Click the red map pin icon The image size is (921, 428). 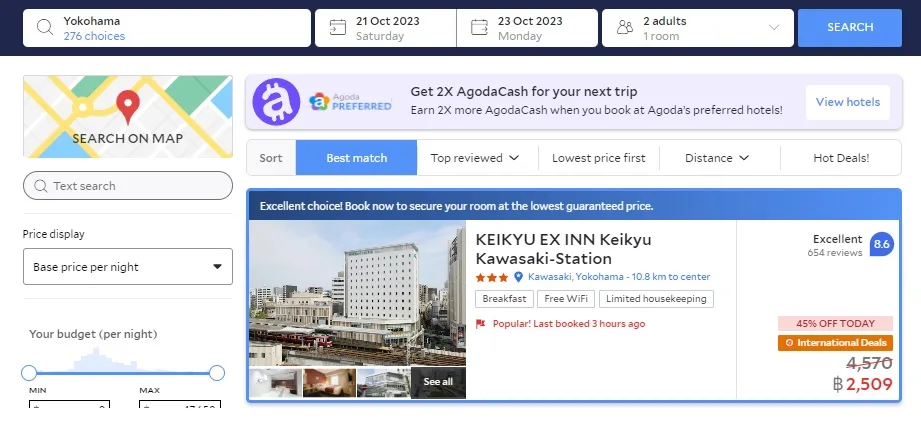127,107
